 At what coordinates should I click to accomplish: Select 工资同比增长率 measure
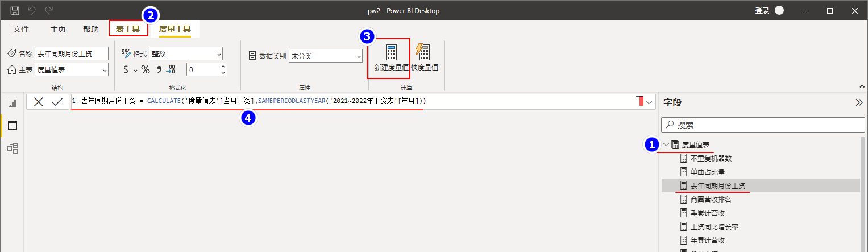[714, 226]
